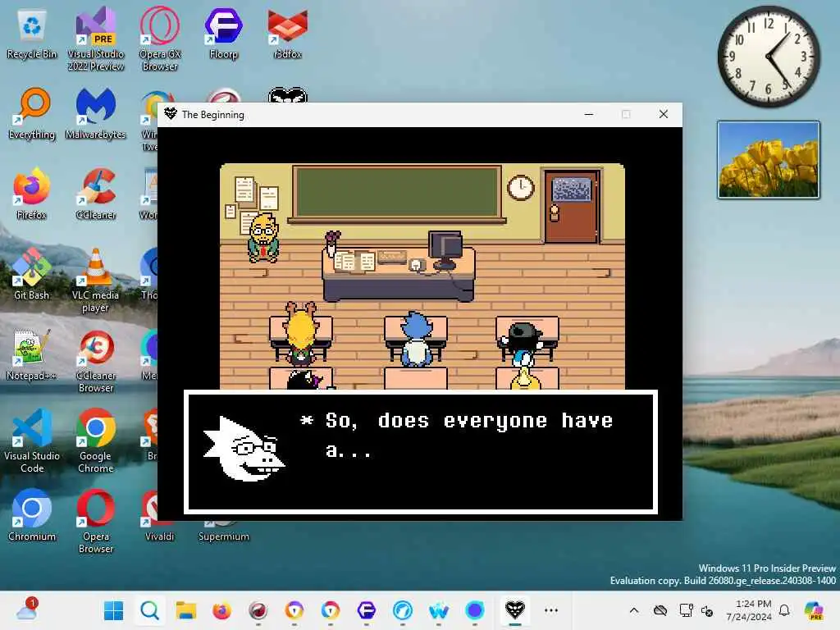Switch to Firefox on the taskbar
Viewport: 840px width, 630px height.
(221, 610)
